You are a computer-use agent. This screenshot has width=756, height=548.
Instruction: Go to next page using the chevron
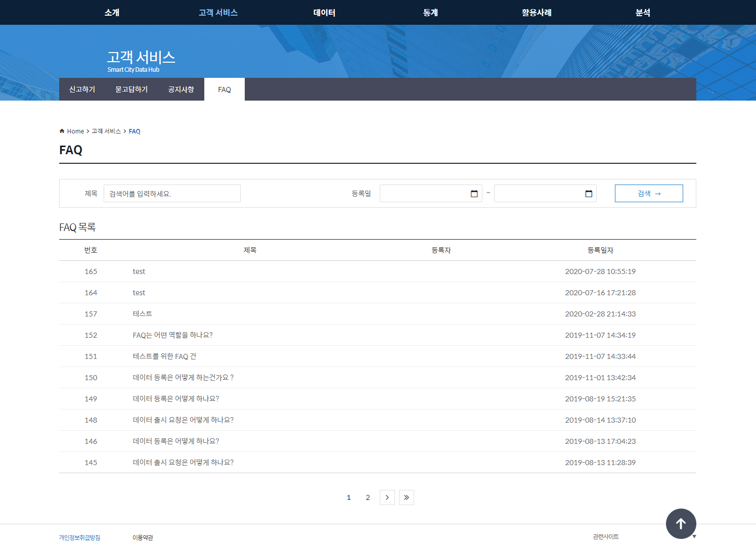[387, 497]
